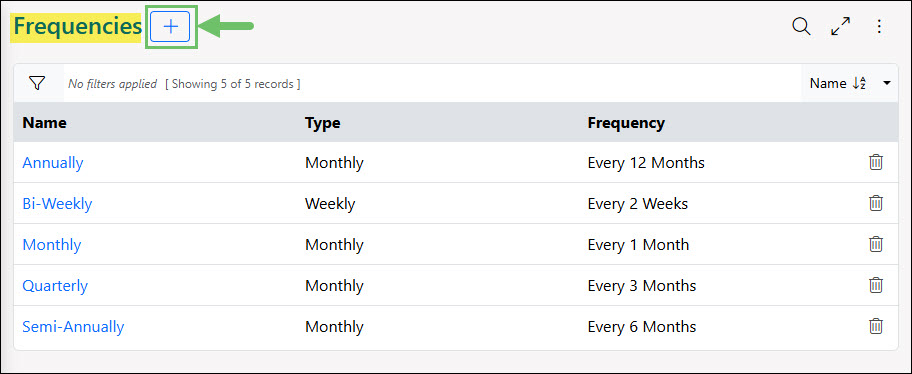Open the Bi-Weekly frequency link

tap(57, 204)
